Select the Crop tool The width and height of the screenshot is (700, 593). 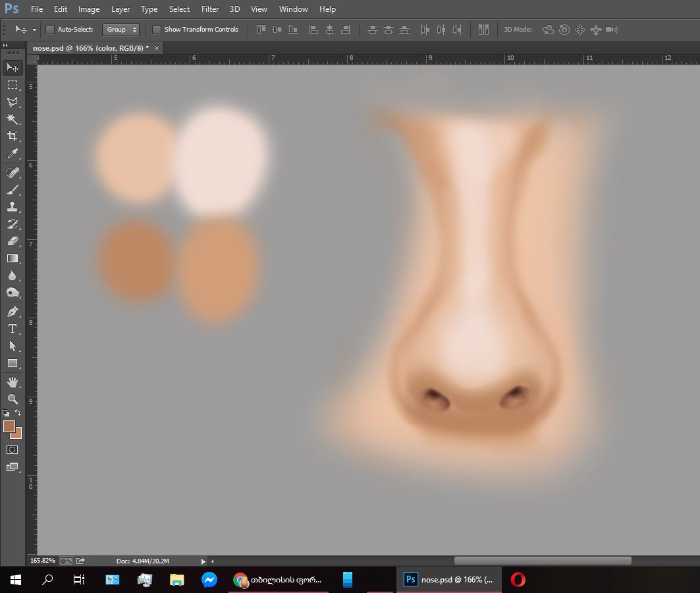(13, 136)
